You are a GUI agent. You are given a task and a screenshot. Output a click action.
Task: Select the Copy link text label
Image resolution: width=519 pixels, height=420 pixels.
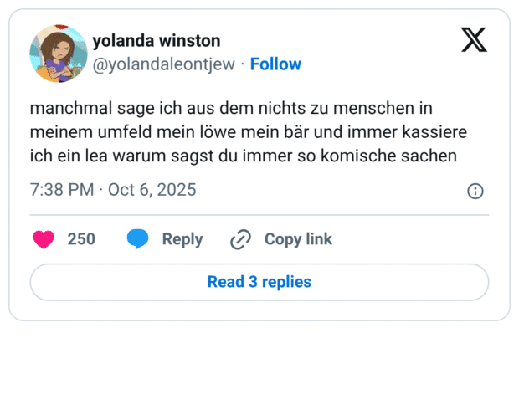coord(298,239)
